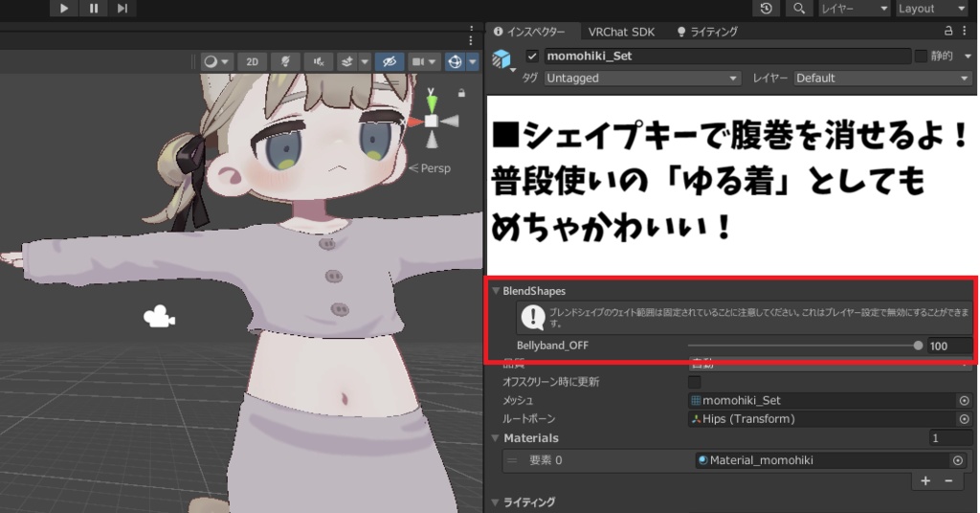Remove a material slot with minus button
Screen dimensions: 980x513
click(x=948, y=480)
